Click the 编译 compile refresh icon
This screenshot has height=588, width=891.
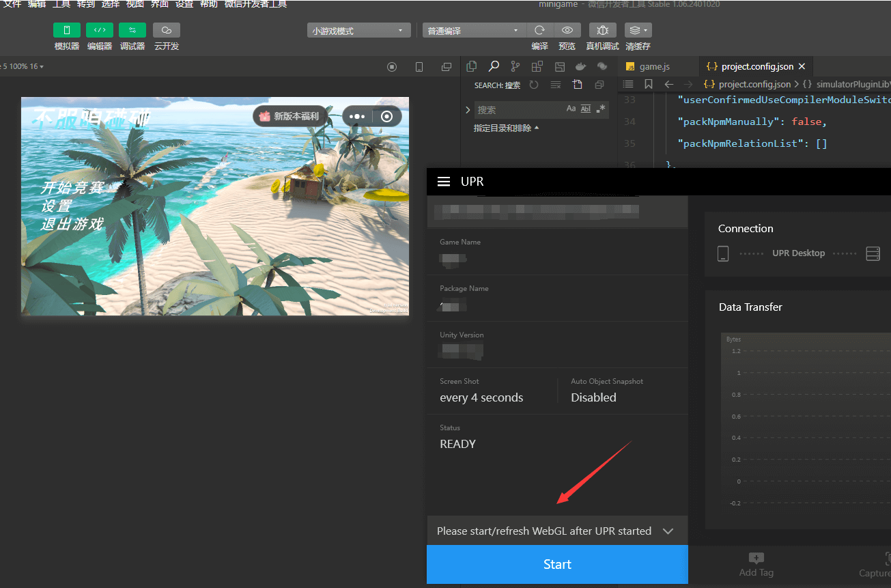[539, 30]
